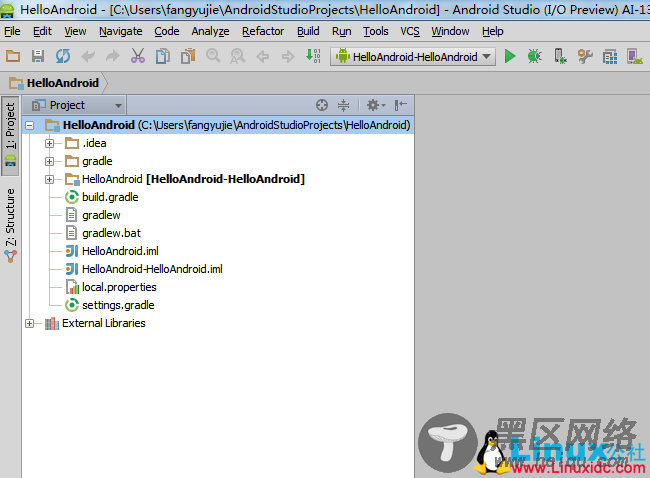The width and height of the screenshot is (650, 478).
Task: Collapse the HelloAndroid root node
Action: [29, 125]
